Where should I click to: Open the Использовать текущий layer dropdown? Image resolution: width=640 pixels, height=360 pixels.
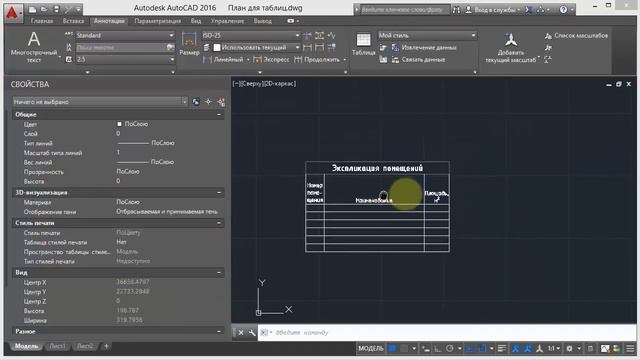coord(257,48)
